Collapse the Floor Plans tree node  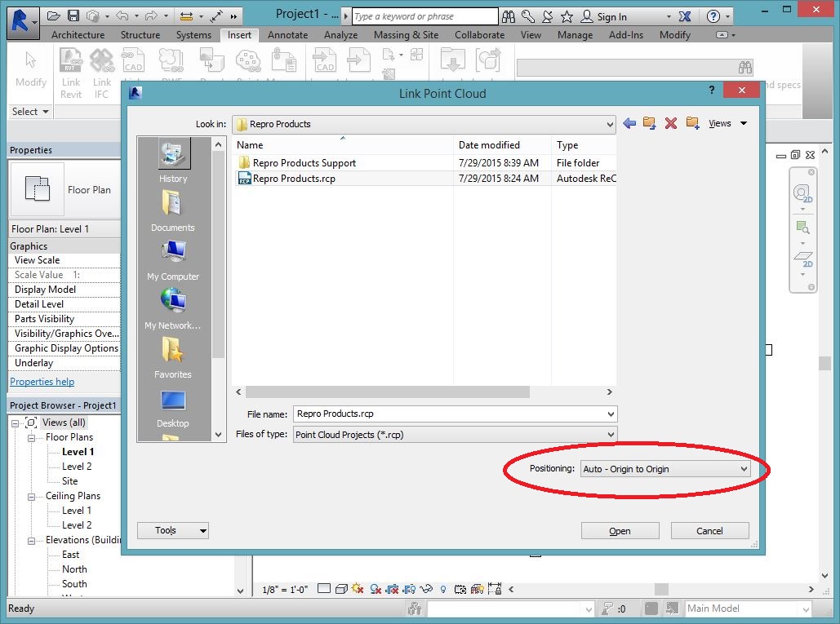tap(32, 438)
